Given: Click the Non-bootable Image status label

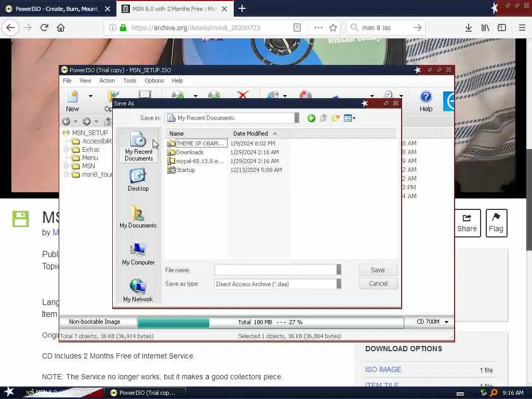Looking at the screenshot, I should [x=95, y=322].
